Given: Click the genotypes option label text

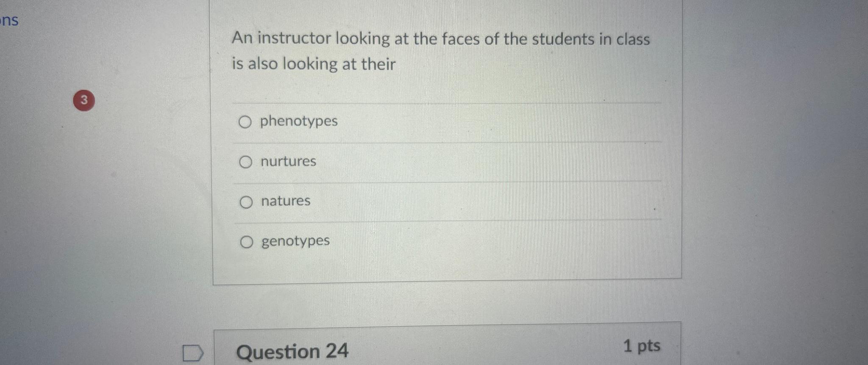Looking at the screenshot, I should (295, 241).
